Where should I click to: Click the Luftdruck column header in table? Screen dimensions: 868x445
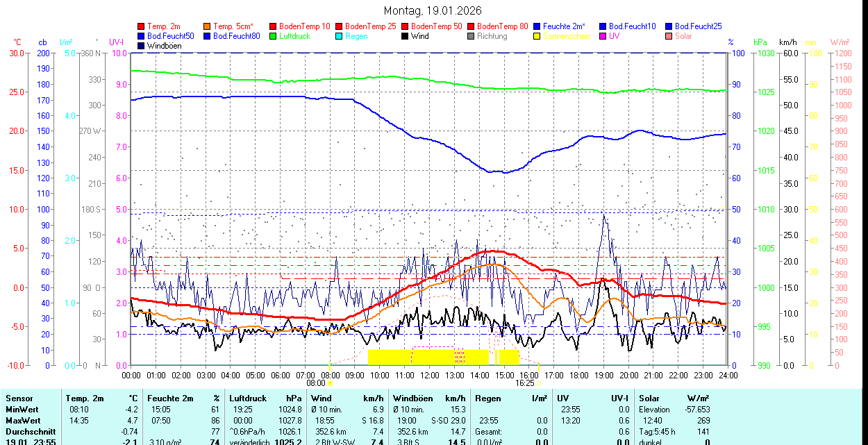coord(247,398)
